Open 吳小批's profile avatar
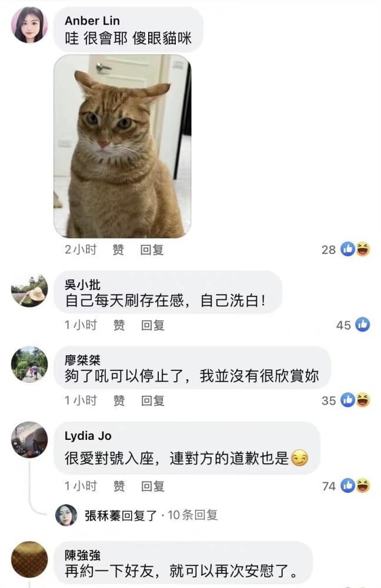This screenshot has height=588, width=381. click(29, 290)
